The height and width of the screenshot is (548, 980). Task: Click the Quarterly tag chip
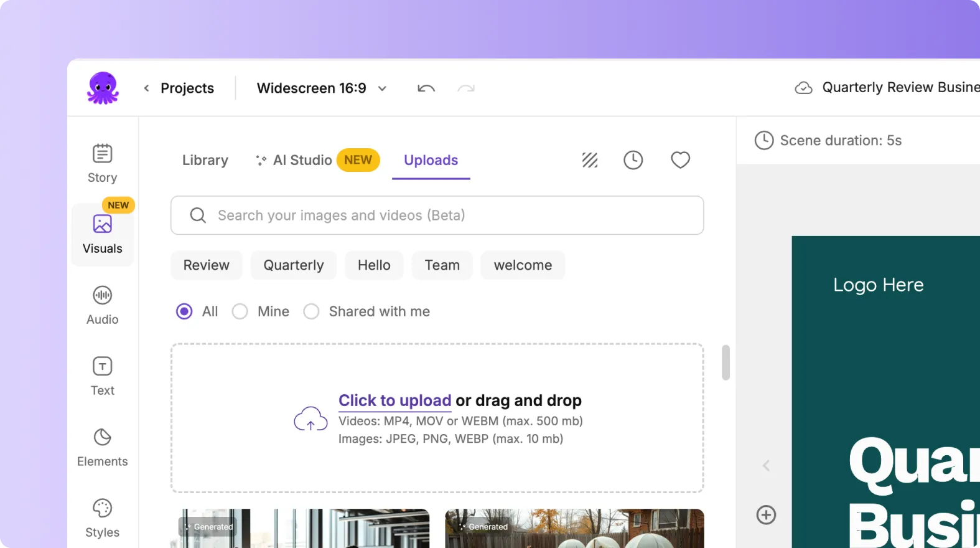[x=293, y=265]
